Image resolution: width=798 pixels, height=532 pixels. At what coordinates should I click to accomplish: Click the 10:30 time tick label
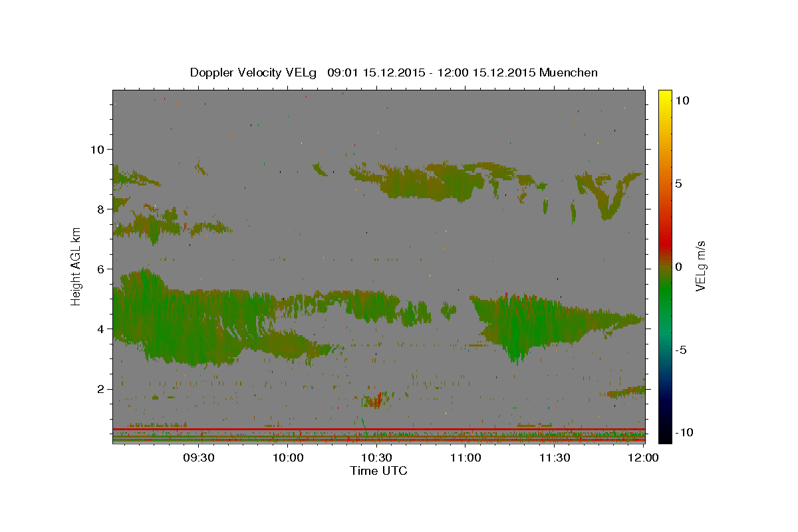(376, 458)
